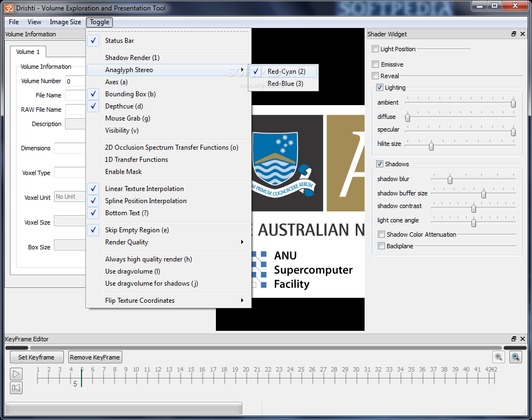
Task: Click the specular slider handle
Action: [x=513, y=132]
